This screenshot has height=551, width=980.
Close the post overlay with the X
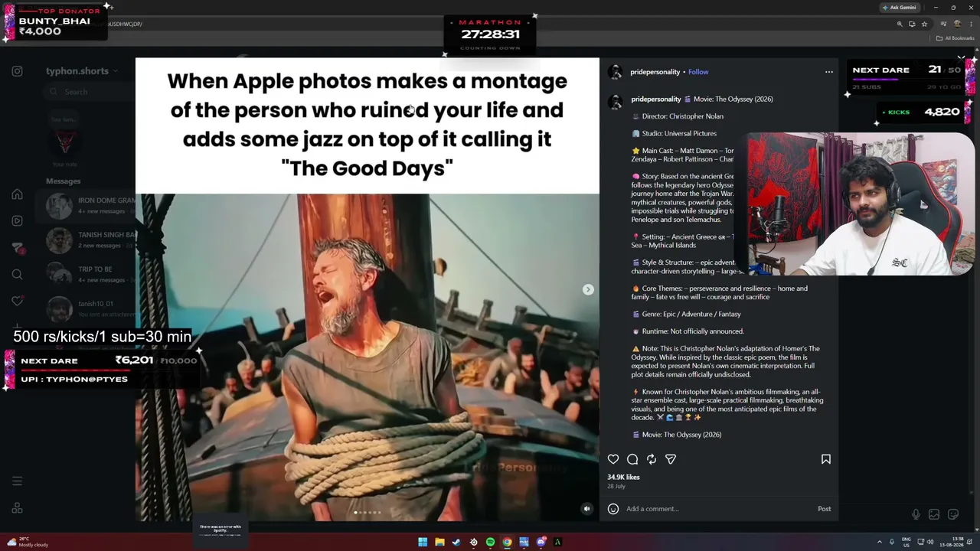pyautogui.click(x=962, y=58)
